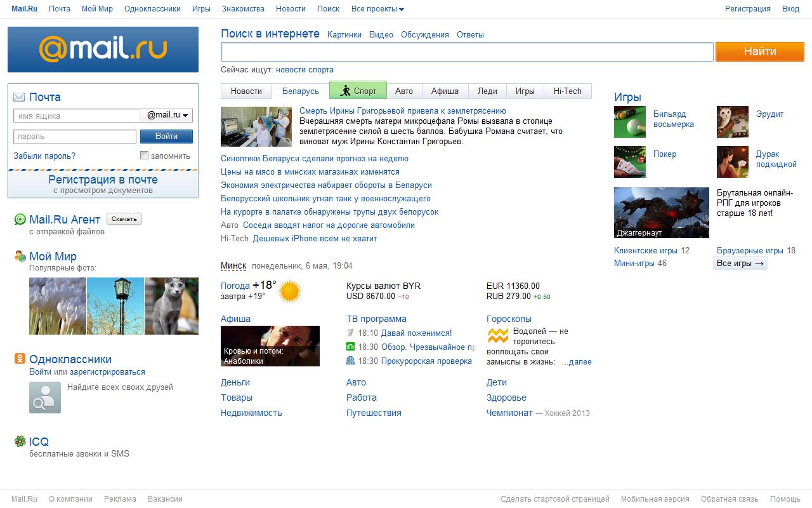
Task: Open Цены на мясо в минских магазинах article
Action: click(310, 172)
